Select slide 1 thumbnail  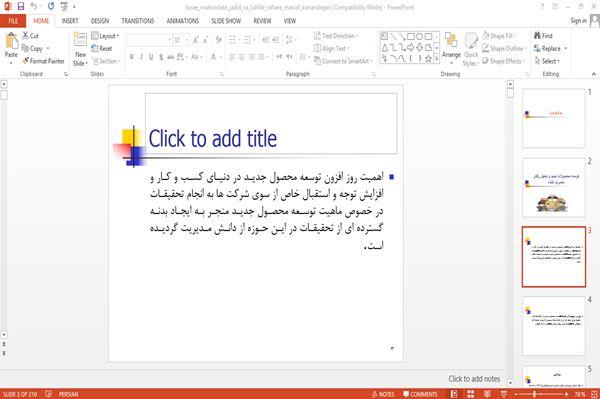554,118
